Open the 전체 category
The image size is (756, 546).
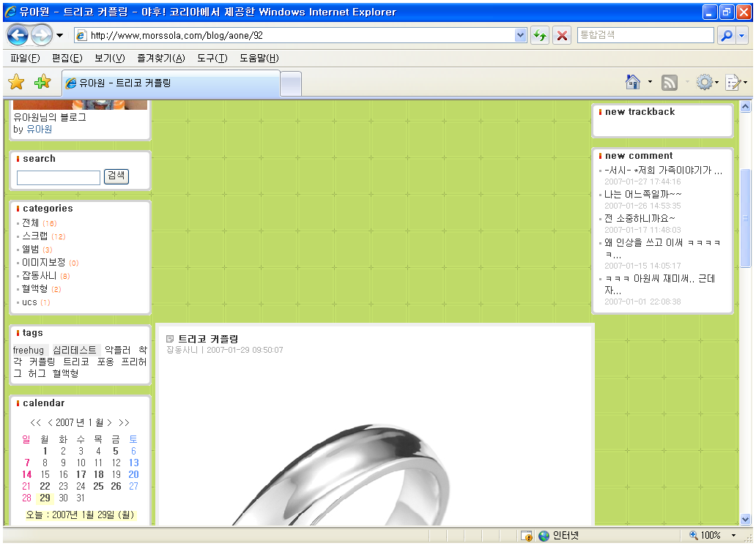(x=30, y=222)
